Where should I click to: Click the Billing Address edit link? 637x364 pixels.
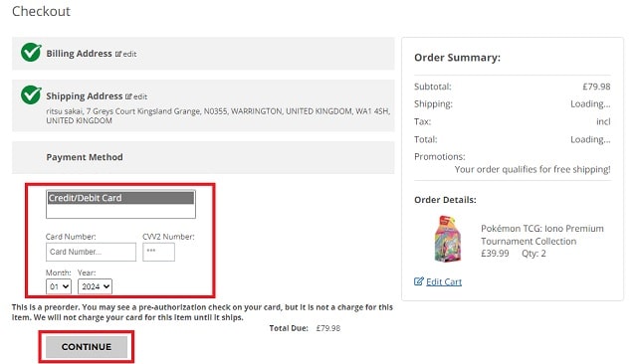(129, 54)
